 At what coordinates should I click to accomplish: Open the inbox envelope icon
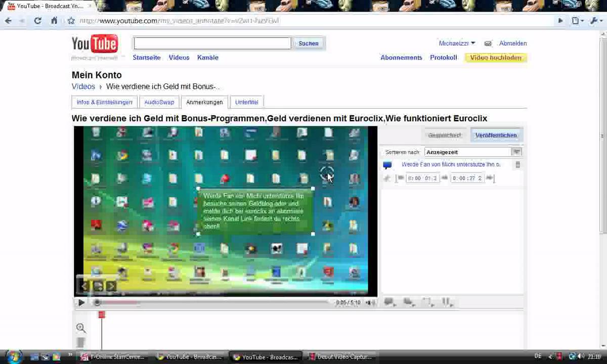click(488, 43)
